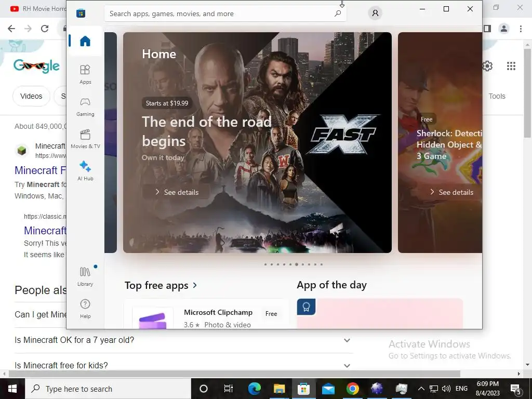The height and width of the screenshot is (399, 532).
Task: Open the notification center icon
Action: click(516, 389)
